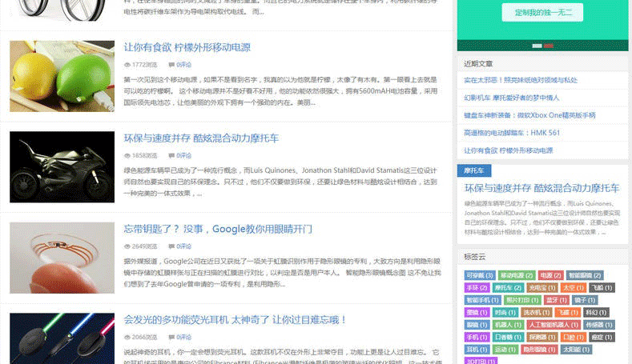The image size is (632, 364).
Task: Open the 0评论 link under the lemon power bank post
Action: tap(183, 65)
